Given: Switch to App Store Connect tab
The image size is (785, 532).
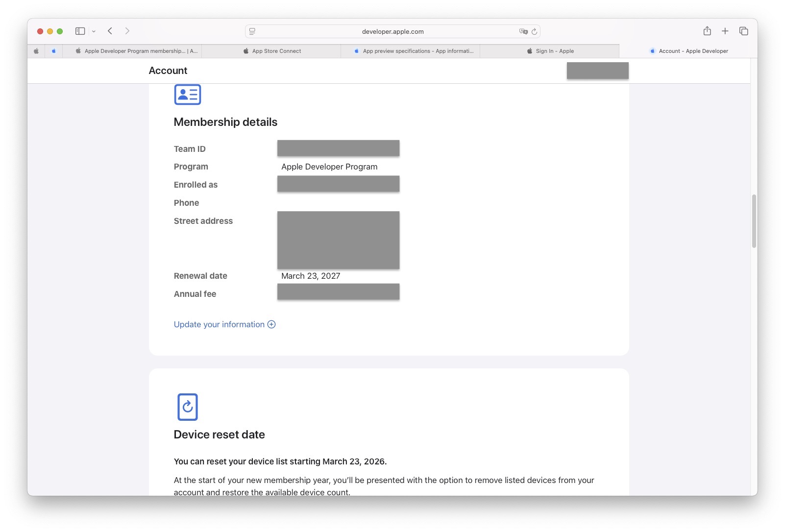Looking at the screenshot, I should click(271, 51).
